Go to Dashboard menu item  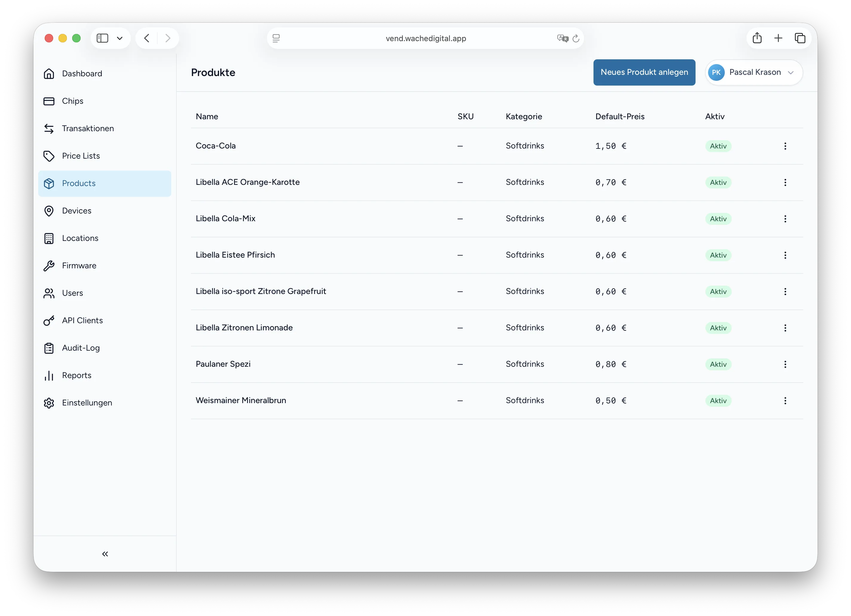click(x=105, y=73)
